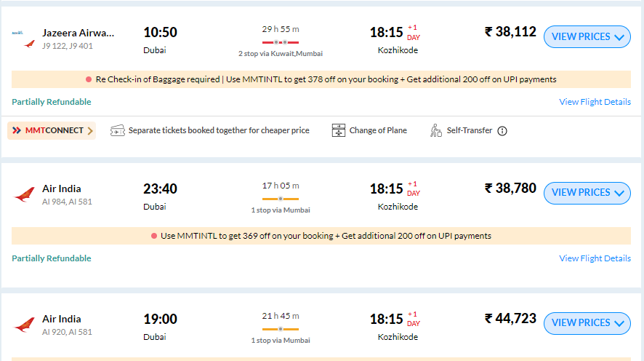Expand View Prices for ₹ 38,780 flight
644x361 pixels.
click(587, 193)
